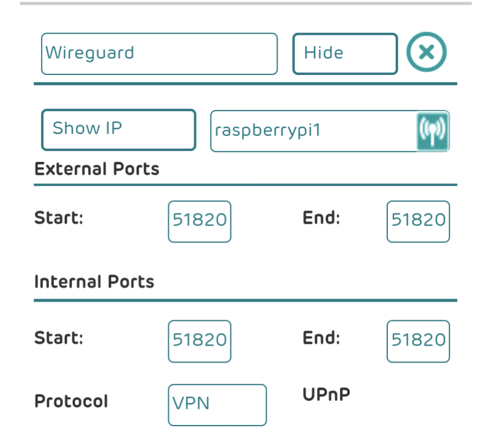Screen dimensions: 504x437
Task: Click the End label under Internal Ports
Action: tap(321, 337)
